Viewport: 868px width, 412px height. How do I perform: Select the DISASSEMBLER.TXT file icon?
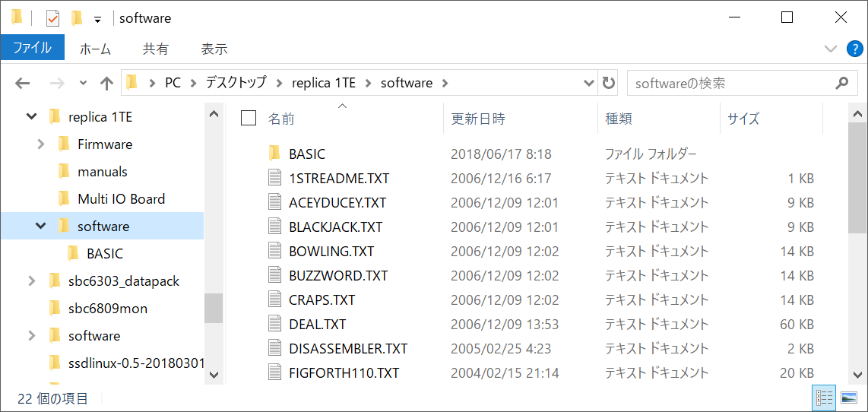coord(275,349)
